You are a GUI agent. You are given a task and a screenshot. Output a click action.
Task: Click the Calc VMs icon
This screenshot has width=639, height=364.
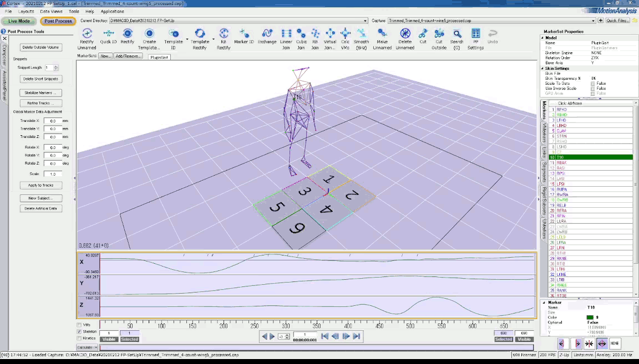click(x=345, y=33)
